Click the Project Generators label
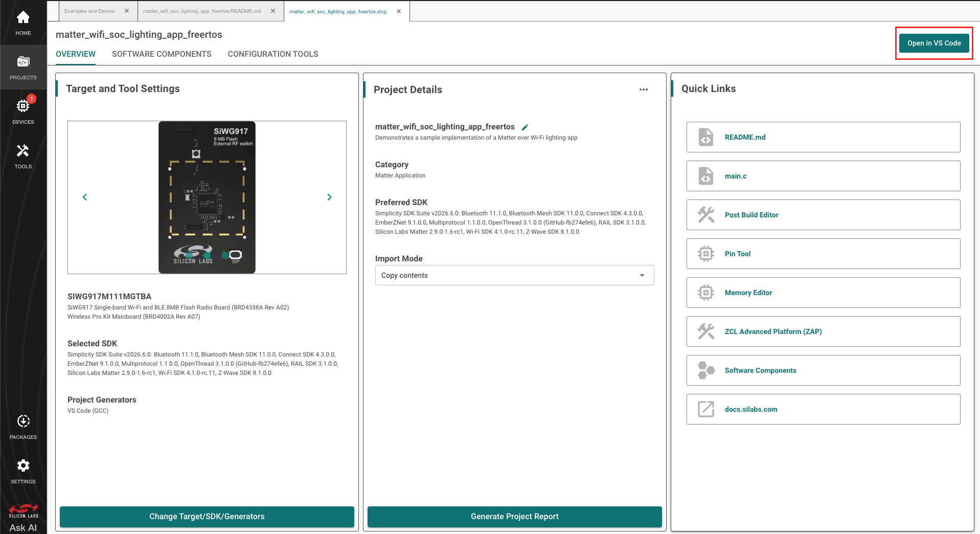 [x=102, y=400]
